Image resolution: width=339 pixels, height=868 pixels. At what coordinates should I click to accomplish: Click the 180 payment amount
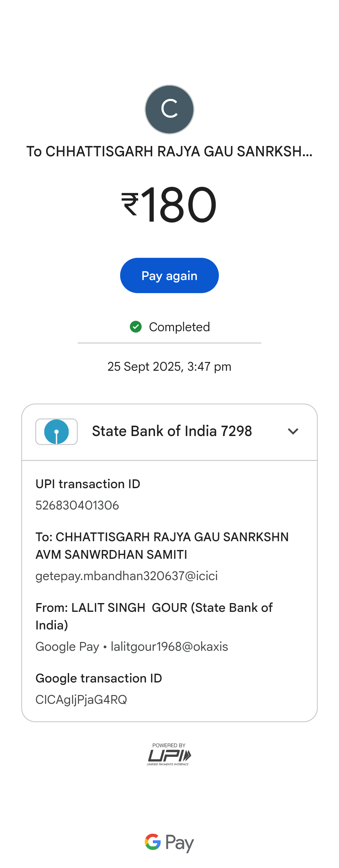pos(179,205)
